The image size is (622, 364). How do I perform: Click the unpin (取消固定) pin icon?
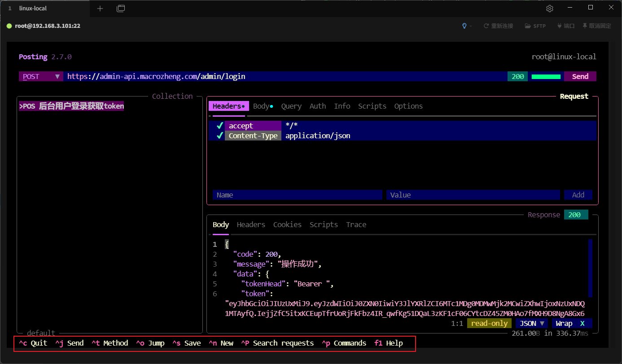[585, 26]
